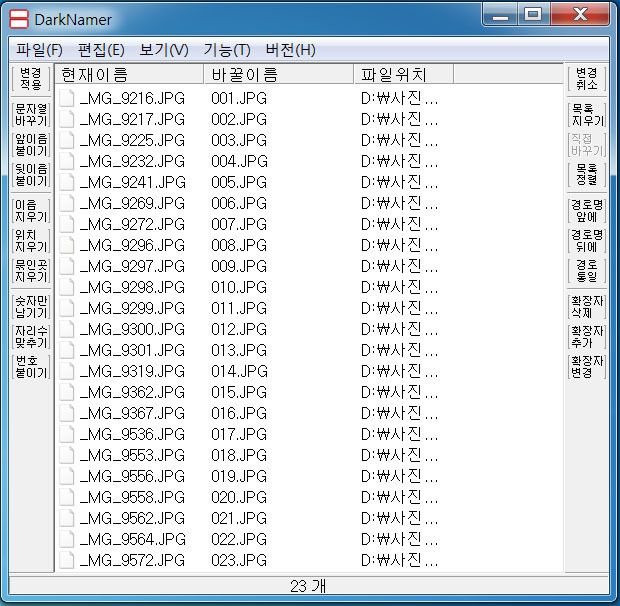
Task: Clear the list with 목록 지우기
Action: pyautogui.click(x=587, y=115)
